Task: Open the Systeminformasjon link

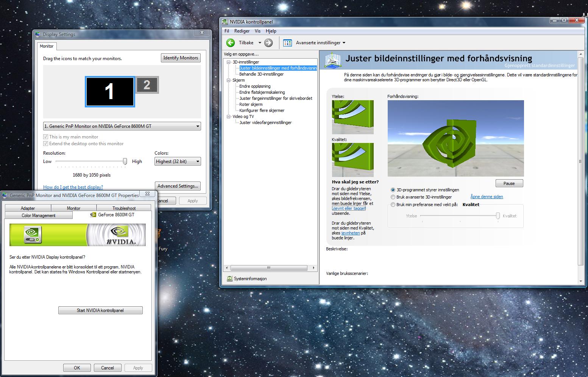Action: 250,279
